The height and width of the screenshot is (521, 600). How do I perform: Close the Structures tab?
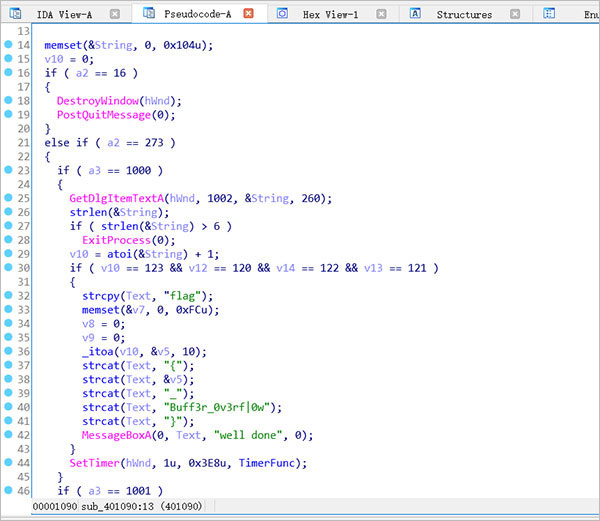tap(516, 14)
